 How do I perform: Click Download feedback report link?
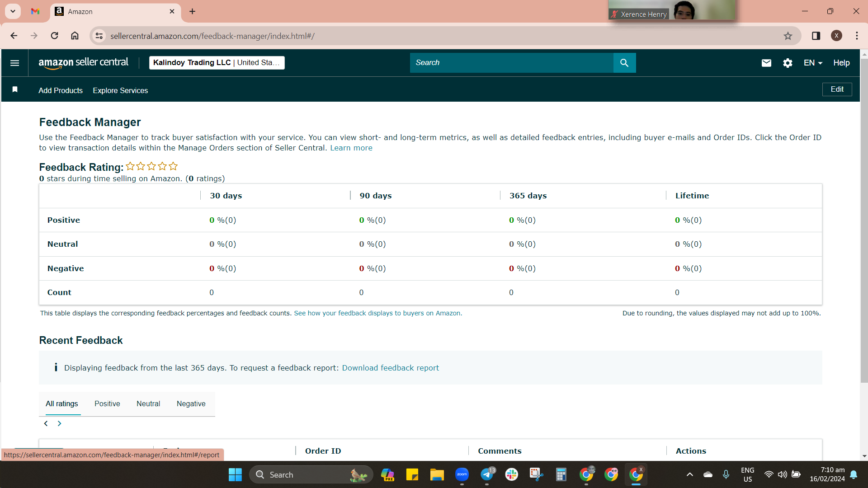point(391,368)
